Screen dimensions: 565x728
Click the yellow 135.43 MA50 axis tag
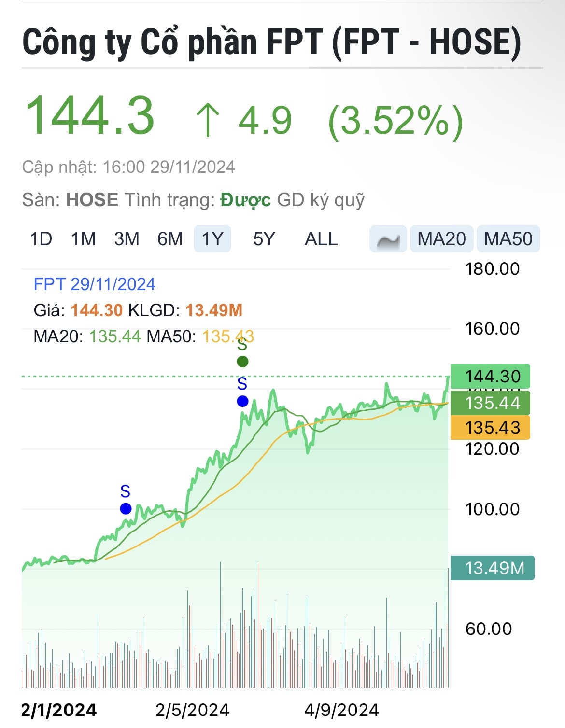490,427
